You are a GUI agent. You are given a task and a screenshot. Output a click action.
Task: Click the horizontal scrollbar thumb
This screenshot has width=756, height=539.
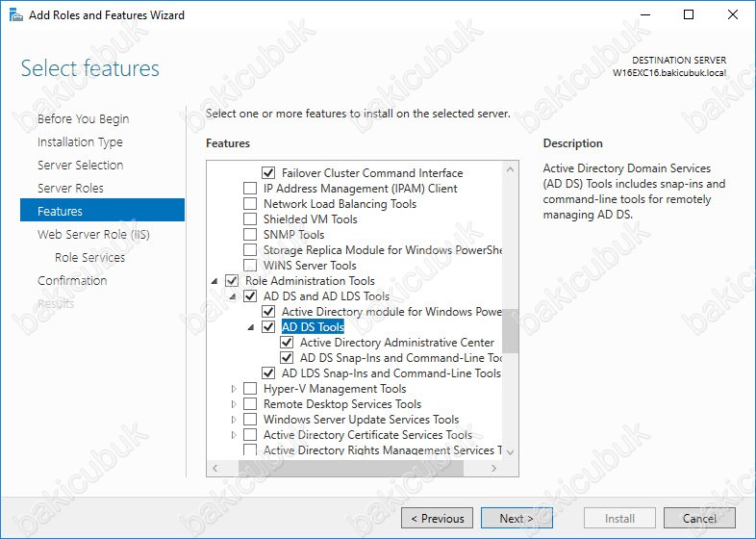pyautogui.click(x=351, y=468)
